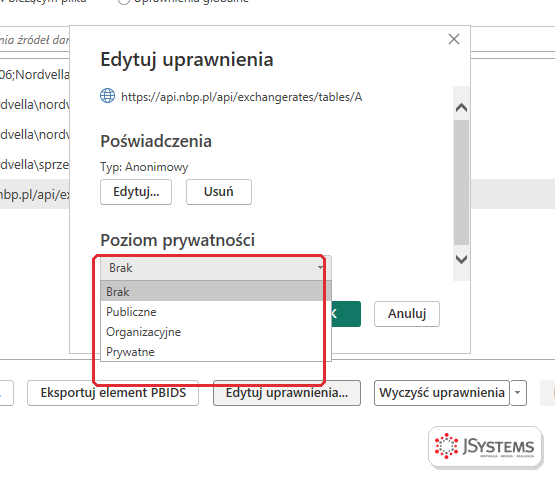Click the Usuń credentials button
The width and height of the screenshot is (555, 480).
(219, 192)
